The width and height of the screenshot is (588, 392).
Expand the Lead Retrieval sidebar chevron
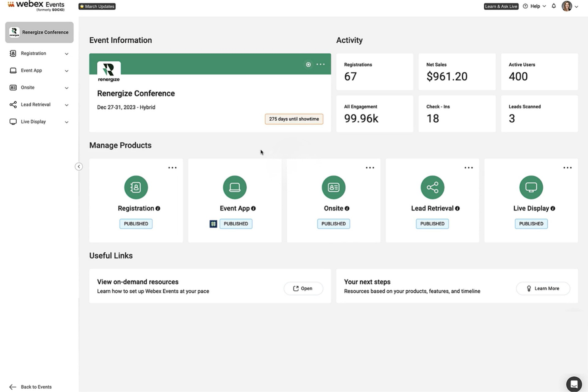pyautogui.click(x=66, y=105)
